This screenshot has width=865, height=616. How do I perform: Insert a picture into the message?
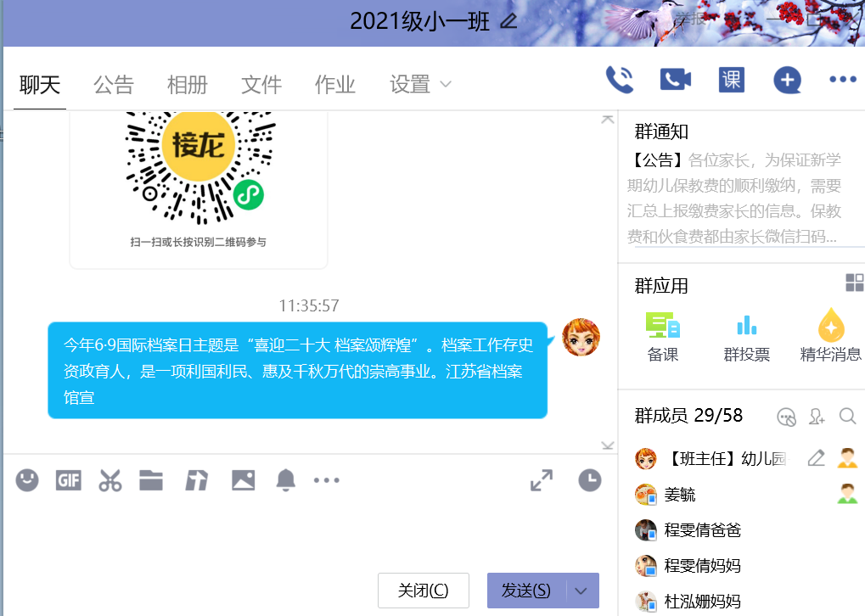point(244,480)
